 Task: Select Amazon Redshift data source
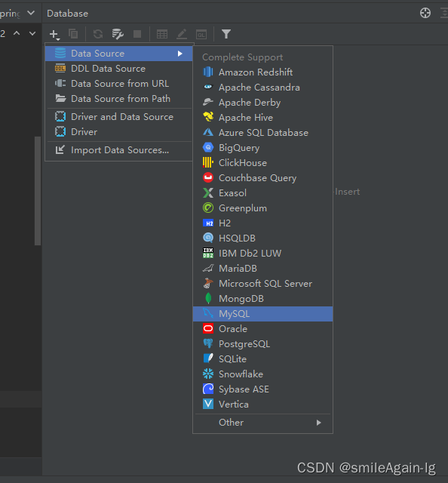click(x=262, y=72)
